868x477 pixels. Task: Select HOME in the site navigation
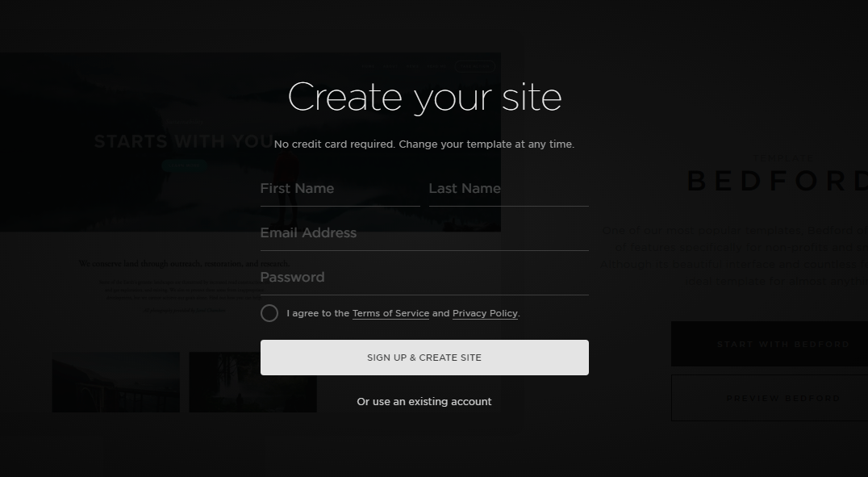point(368,65)
